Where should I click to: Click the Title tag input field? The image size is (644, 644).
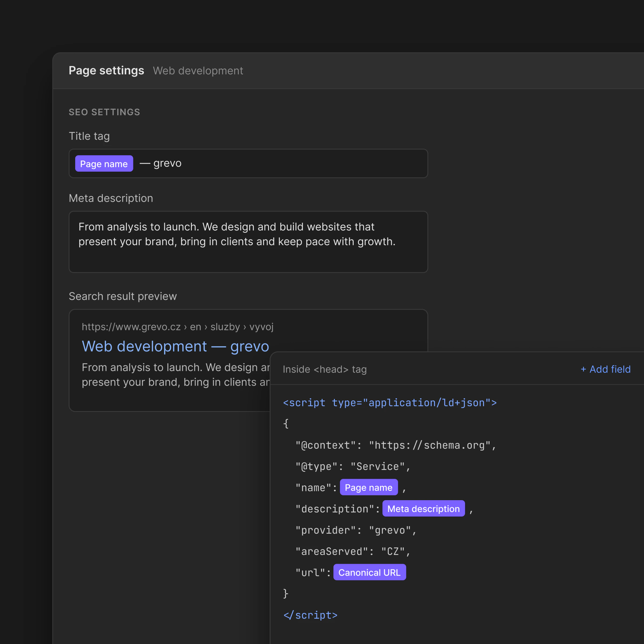click(248, 163)
